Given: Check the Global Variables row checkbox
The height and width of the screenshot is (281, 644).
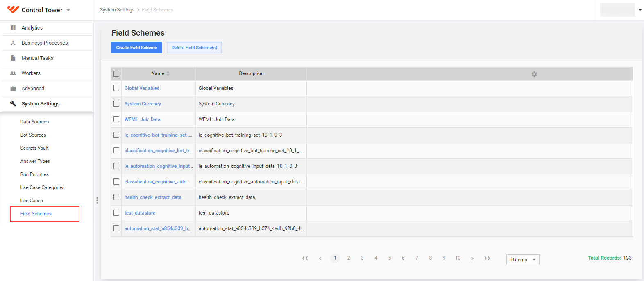Looking at the screenshot, I should (x=116, y=88).
